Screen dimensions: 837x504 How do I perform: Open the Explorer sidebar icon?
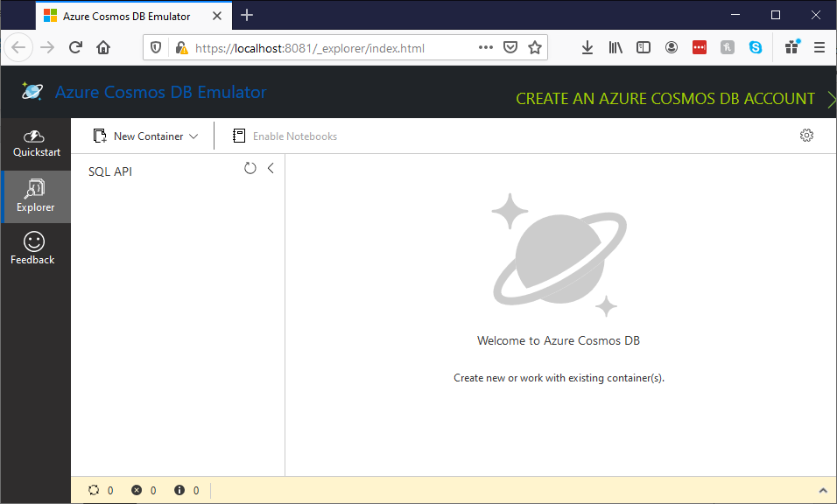[x=35, y=196]
